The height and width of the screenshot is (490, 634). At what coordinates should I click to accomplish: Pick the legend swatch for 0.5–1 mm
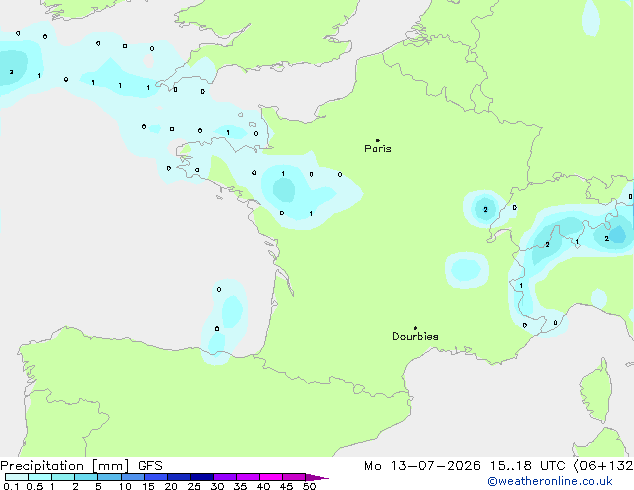(x=40, y=477)
